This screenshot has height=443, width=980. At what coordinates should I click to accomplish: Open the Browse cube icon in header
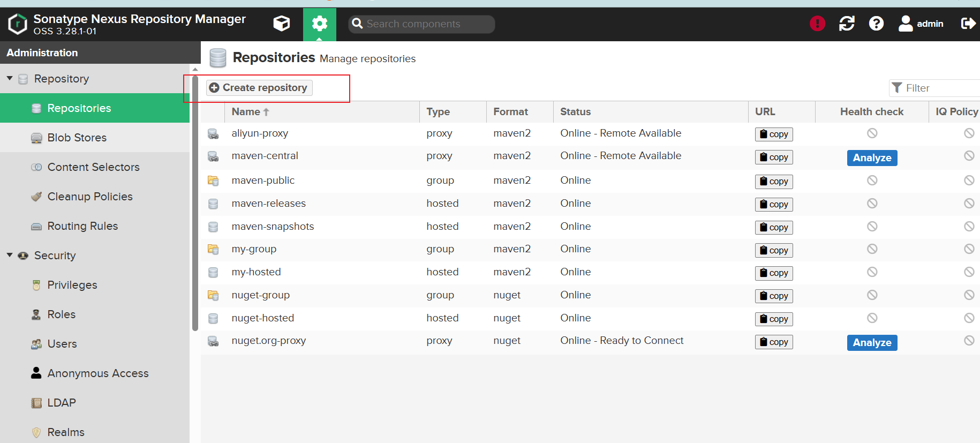tap(281, 24)
